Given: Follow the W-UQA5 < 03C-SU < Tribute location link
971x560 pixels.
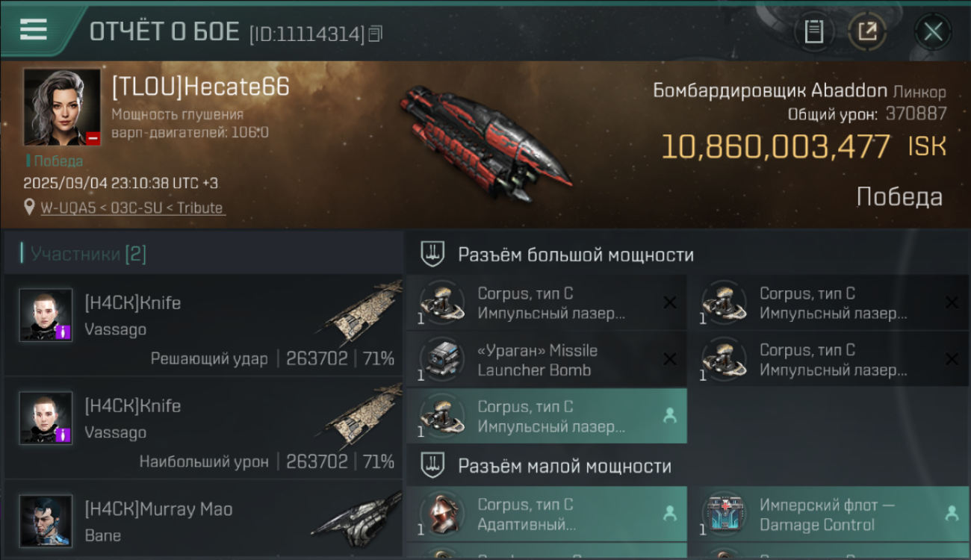Looking at the screenshot, I should coord(132,208).
